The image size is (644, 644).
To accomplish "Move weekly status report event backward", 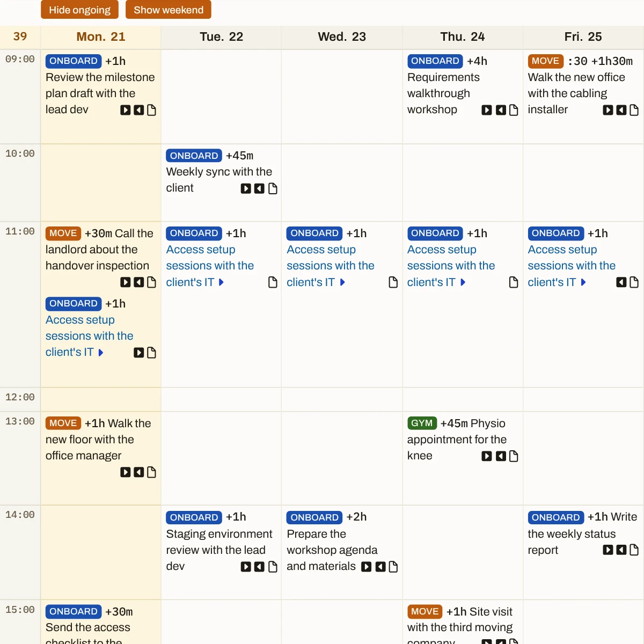I will click(621, 550).
